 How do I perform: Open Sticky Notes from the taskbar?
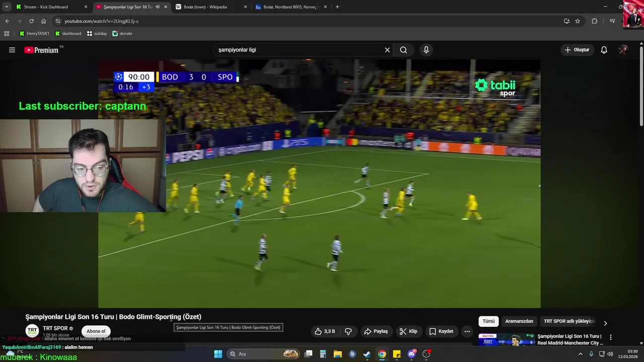[396, 354]
